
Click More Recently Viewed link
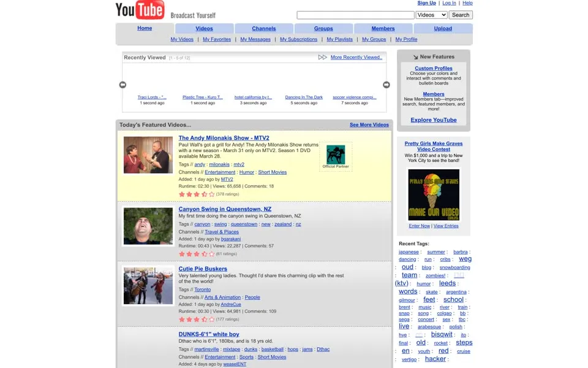356,57
